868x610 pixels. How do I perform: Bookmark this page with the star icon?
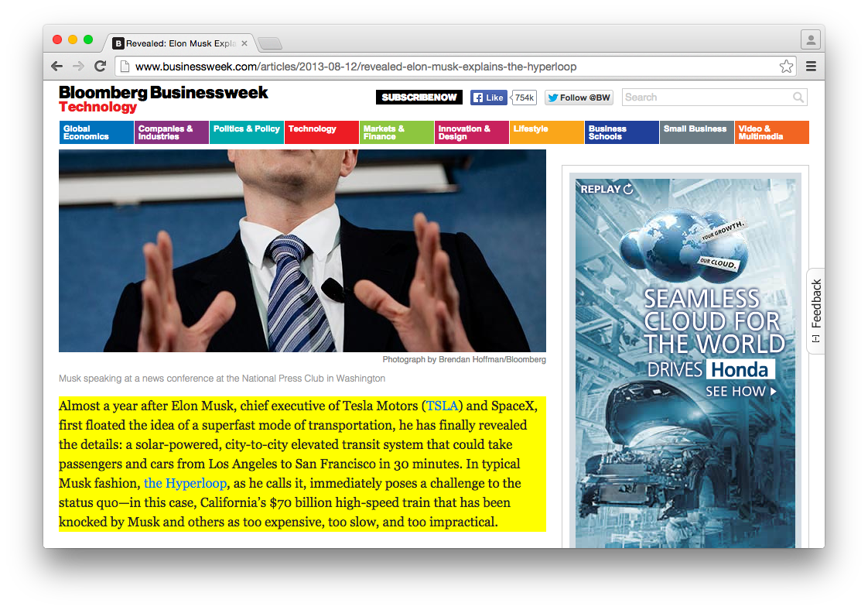[x=786, y=67]
